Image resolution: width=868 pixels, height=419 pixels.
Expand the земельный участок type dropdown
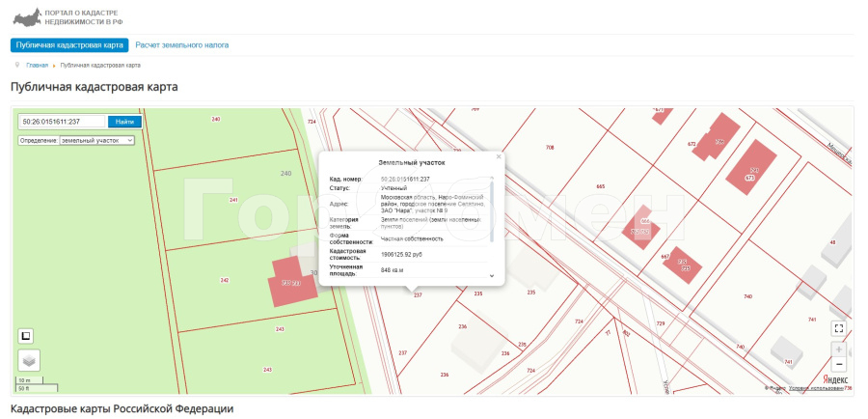96,140
